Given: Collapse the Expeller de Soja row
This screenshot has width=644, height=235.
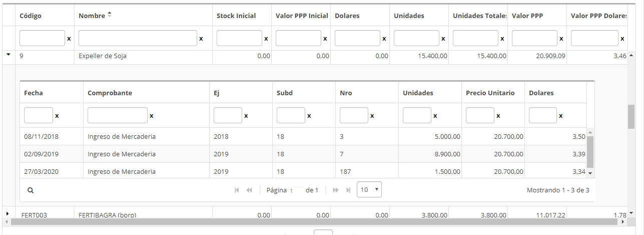Looking at the screenshot, I should tap(8, 55).
